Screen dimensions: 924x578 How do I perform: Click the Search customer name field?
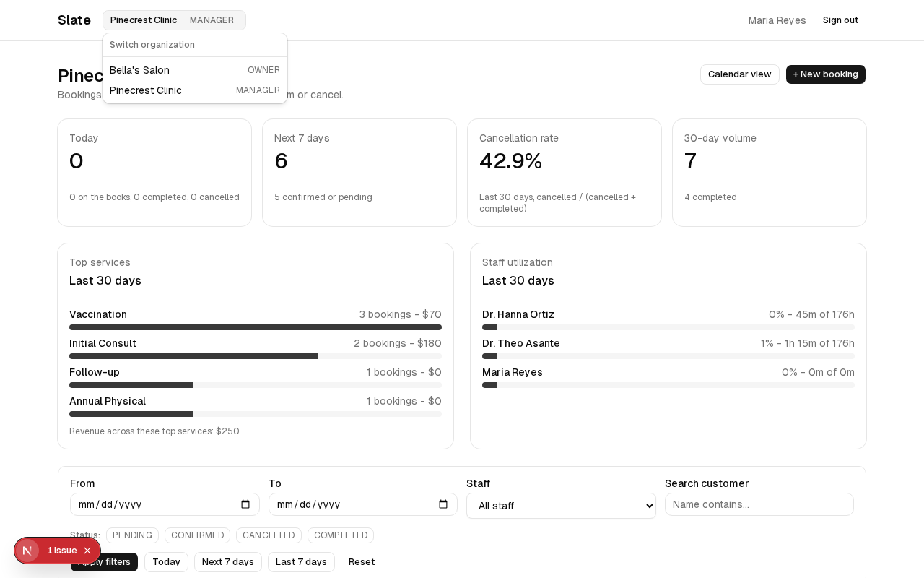[759, 504]
